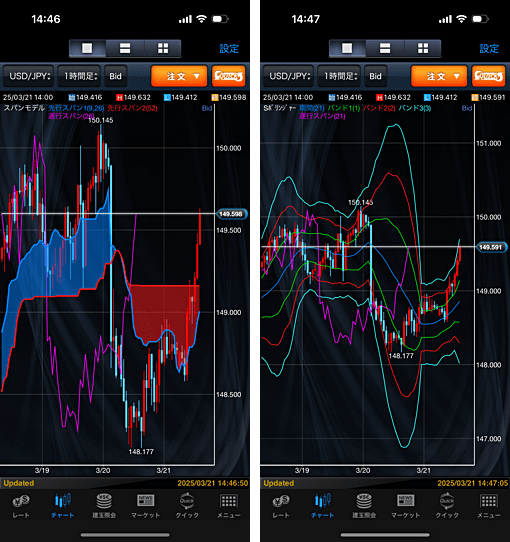
Task: Open マーケット news tab in left screen
Action: click(146, 506)
